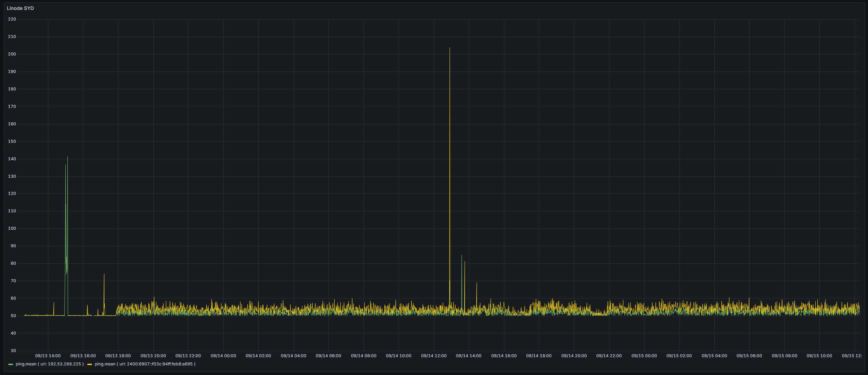
Task: Click the 220 y-axis label
Action: [x=12, y=19]
